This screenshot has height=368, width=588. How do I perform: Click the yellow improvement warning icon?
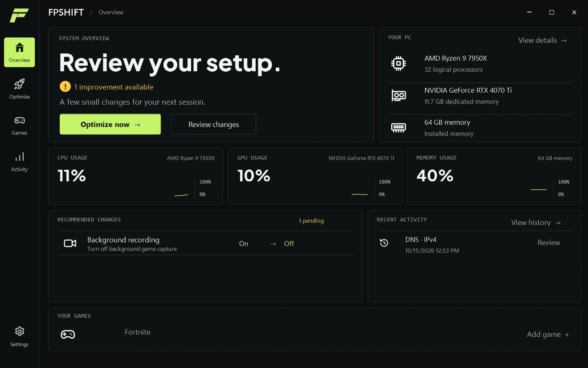pyautogui.click(x=65, y=86)
